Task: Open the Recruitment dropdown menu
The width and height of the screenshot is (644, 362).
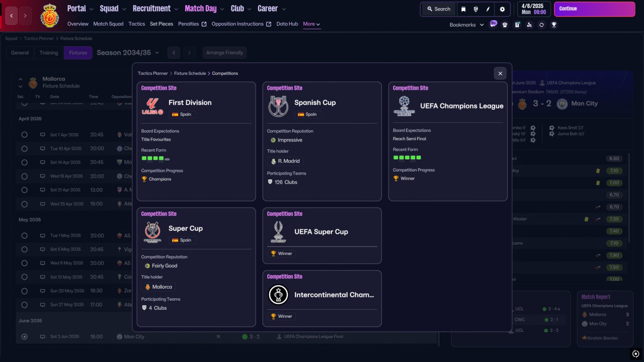Action: (x=155, y=9)
